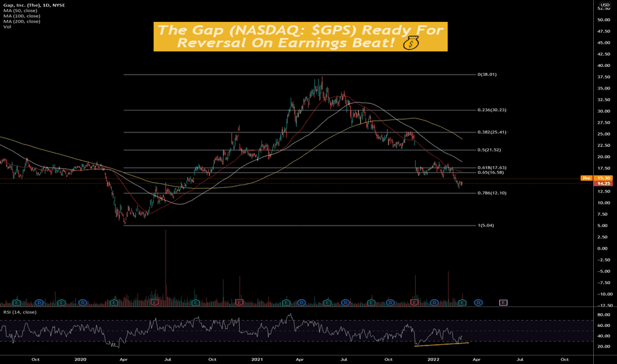Select the Gap, Inc. symbol title
This screenshot has height=364, width=617.
coord(34,5)
